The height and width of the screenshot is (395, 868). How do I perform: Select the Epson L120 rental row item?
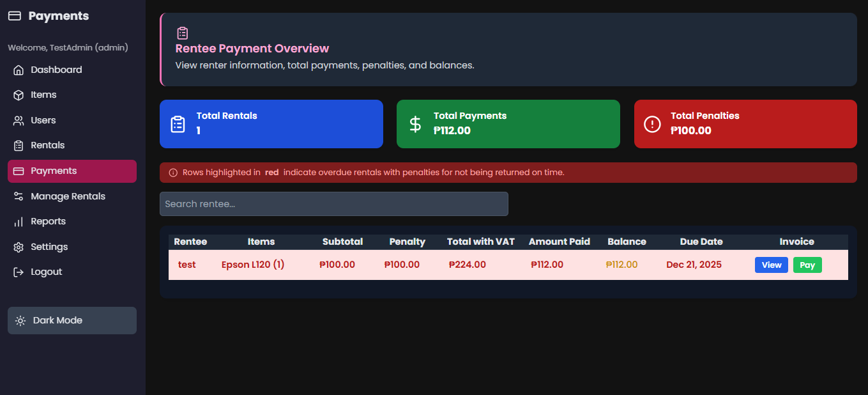(253, 265)
